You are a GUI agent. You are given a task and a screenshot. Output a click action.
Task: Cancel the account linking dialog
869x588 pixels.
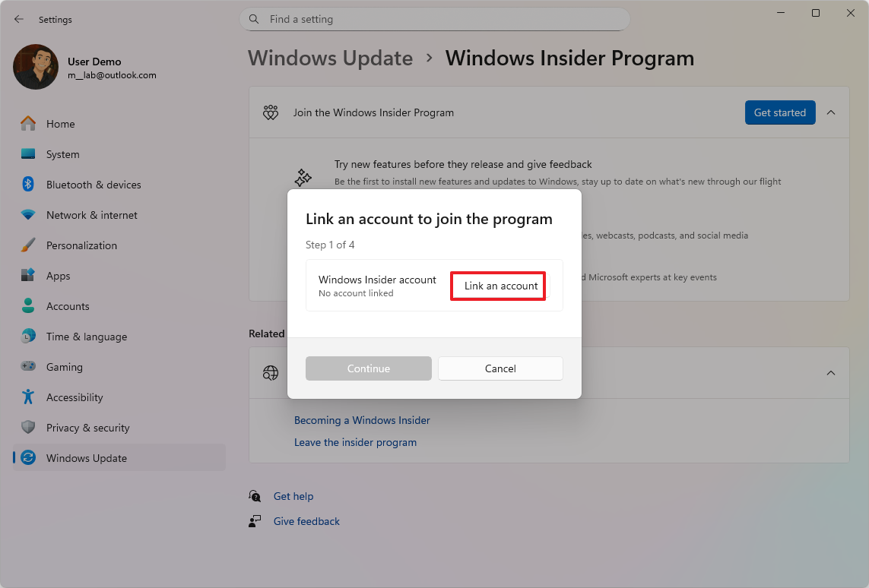tap(500, 368)
